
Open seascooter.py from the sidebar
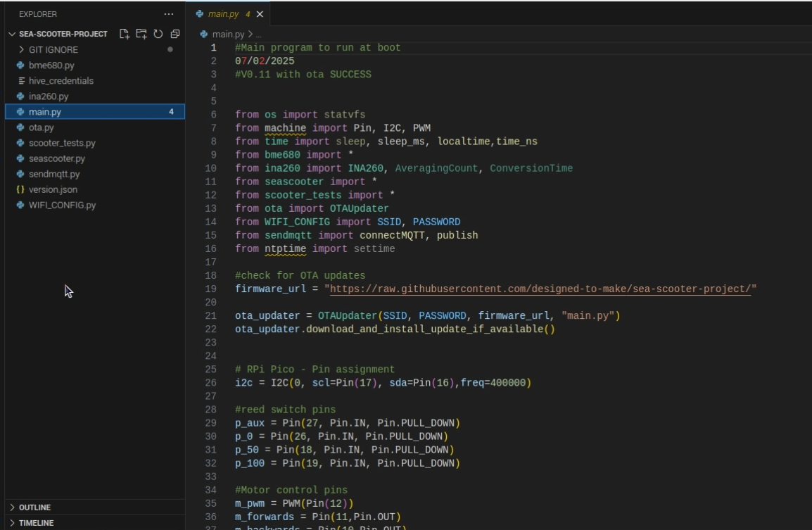click(x=56, y=159)
